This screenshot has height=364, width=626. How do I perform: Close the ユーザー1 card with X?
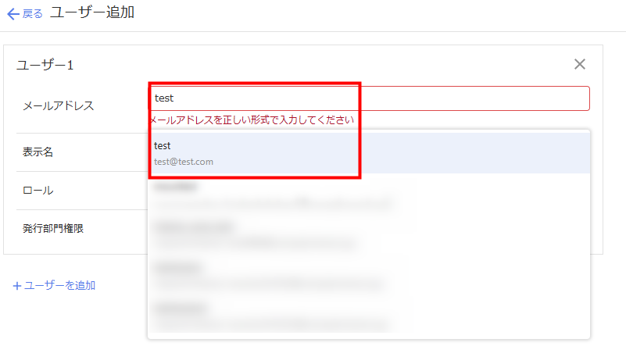click(x=579, y=64)
